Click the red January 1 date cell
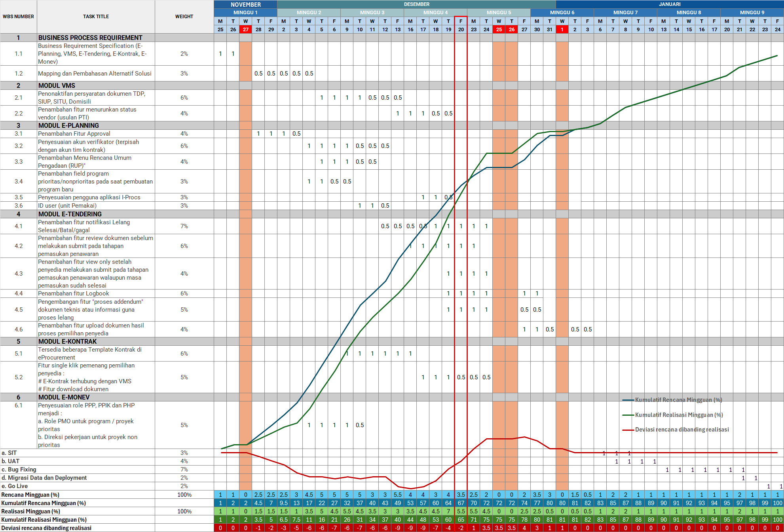Screen dimensions: 784x532 pyautogui.click(x=562, y=29)
